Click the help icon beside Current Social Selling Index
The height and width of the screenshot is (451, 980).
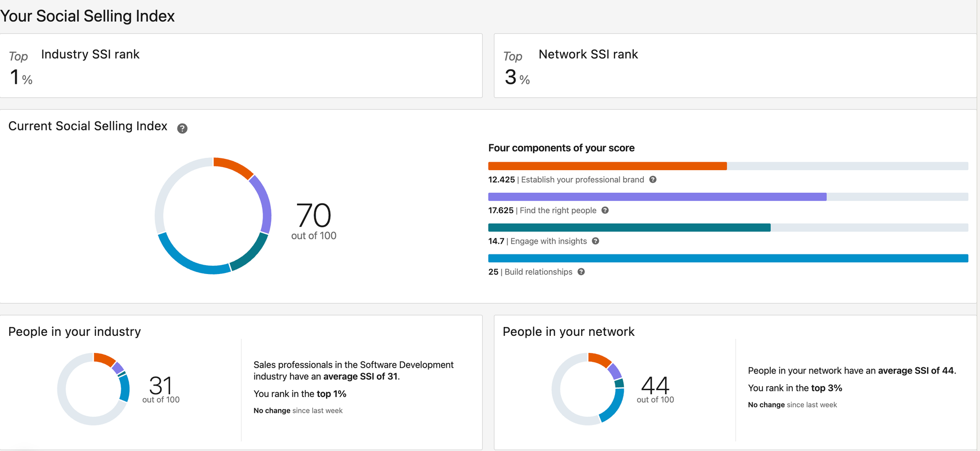coord(182,128)
